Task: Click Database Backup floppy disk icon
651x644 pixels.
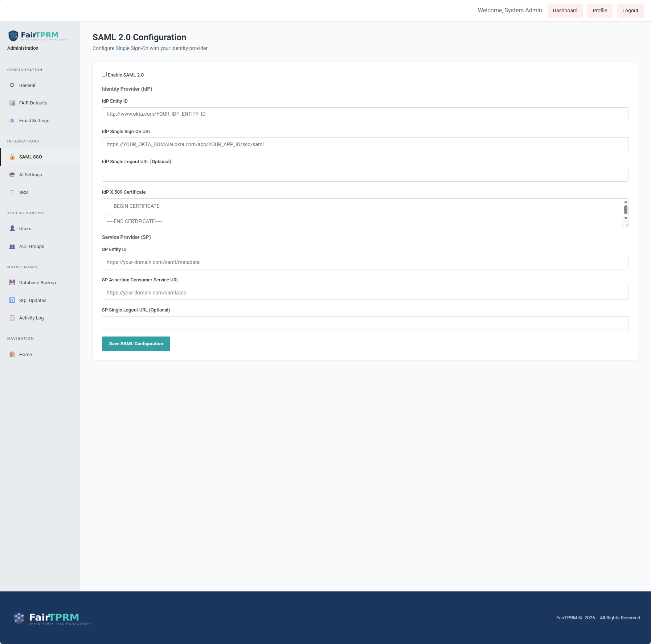Action: [x=12, y=282]
